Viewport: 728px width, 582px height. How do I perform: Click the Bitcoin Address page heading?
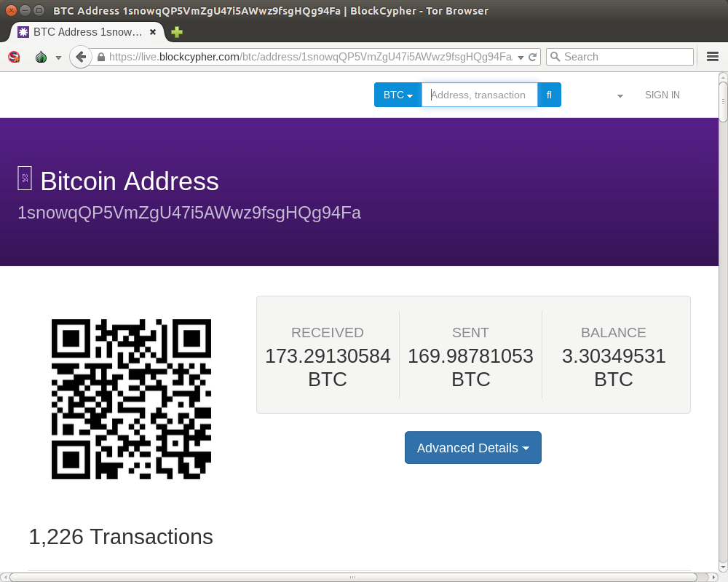[130, 181]
